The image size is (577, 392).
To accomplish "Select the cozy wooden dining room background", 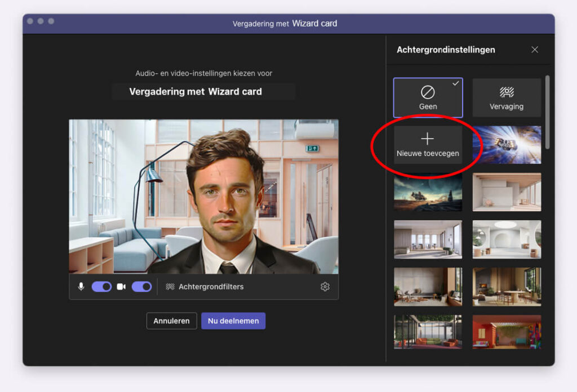I will [x=507, y=287].
